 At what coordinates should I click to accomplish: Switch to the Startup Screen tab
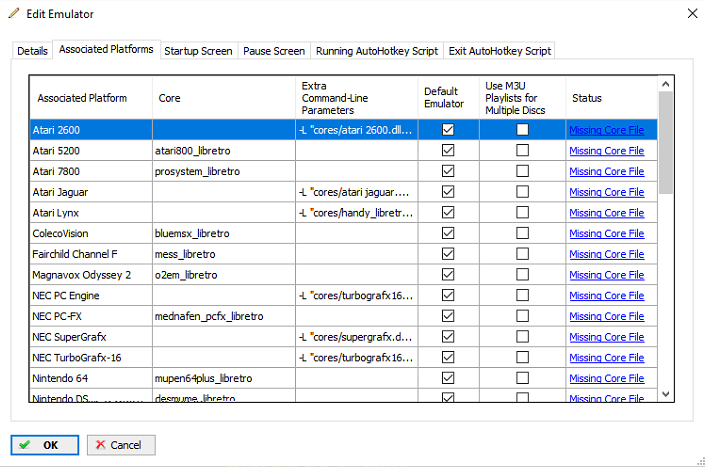pos(198,51)
